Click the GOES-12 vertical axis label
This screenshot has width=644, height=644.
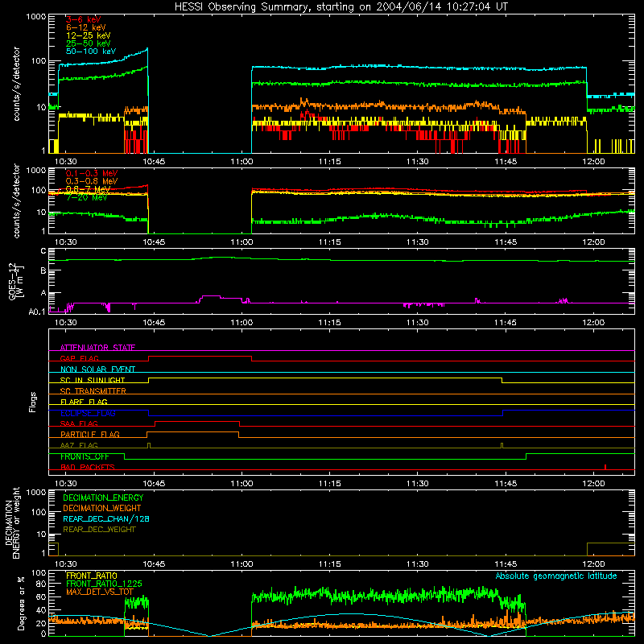coord(16,281)
